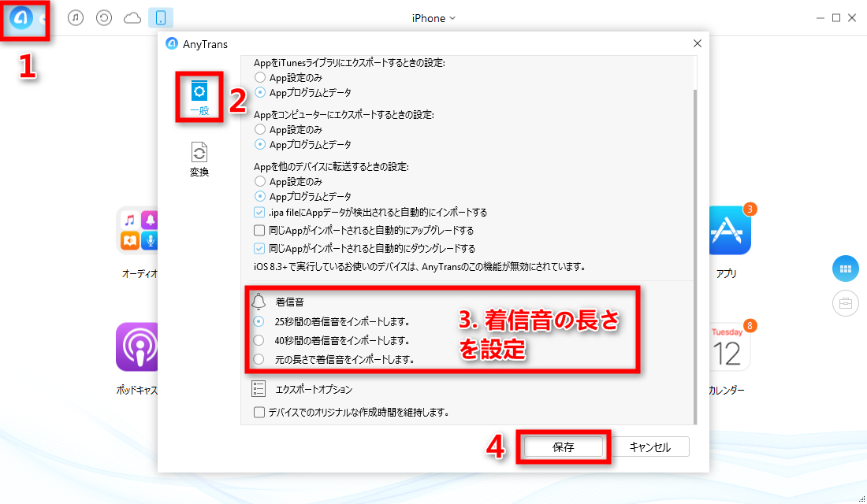Open the ポッドキャスト podcast icon
The width and height of the screenshot is (867, 504).
(138, 347)
